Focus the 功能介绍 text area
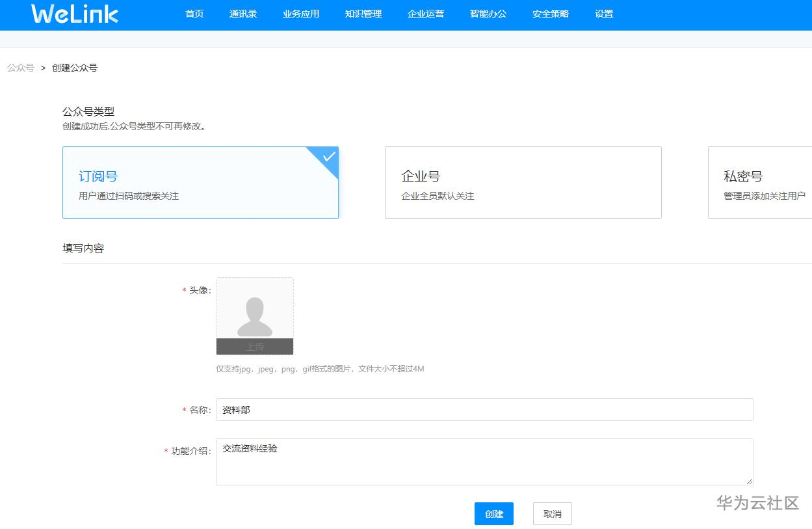The image size is (812, 529). (484, 461)
